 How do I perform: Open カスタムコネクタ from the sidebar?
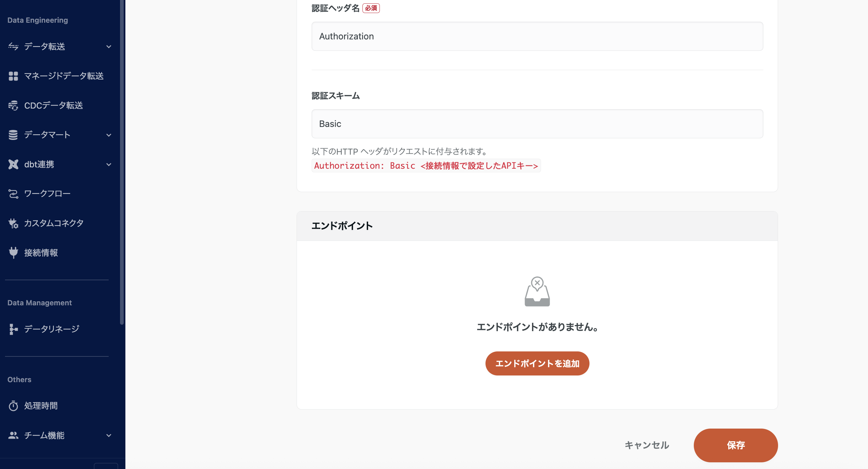(13, 223)
